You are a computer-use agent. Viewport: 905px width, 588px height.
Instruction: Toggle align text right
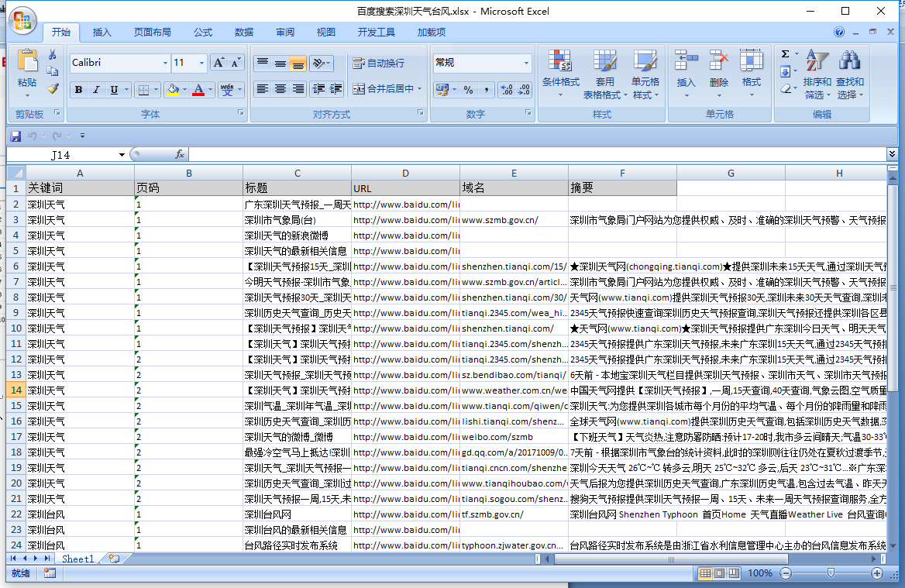[x=298, y=89]
